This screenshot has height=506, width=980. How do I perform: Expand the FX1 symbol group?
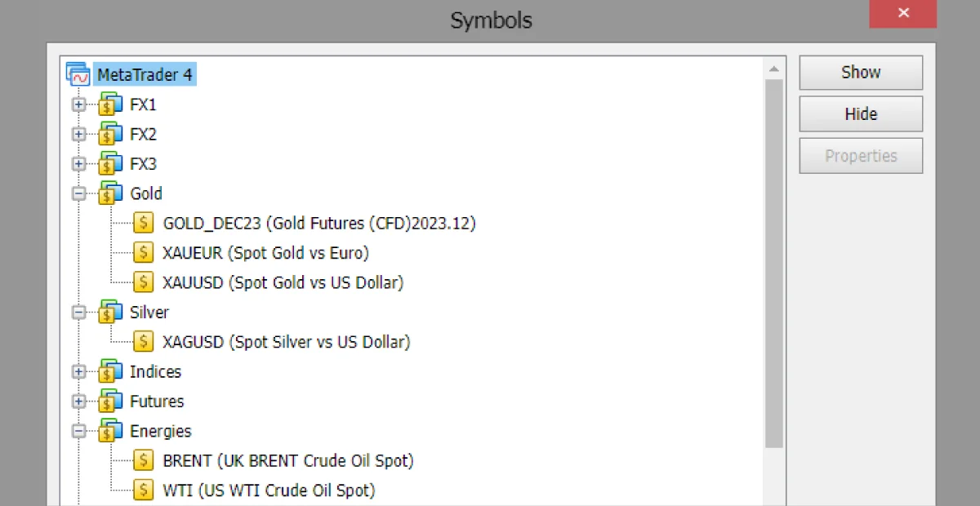point(78,104)
